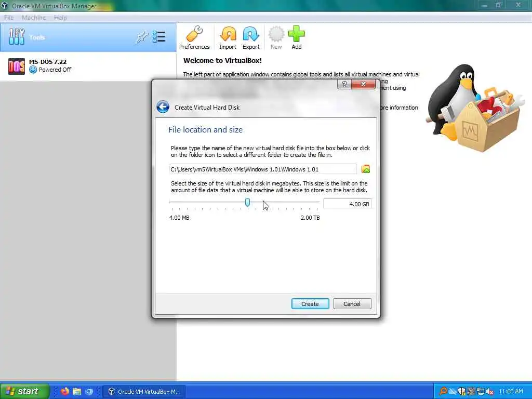Open the Machine menu
This screenshot has height=399, width=532.
(34, 18)
